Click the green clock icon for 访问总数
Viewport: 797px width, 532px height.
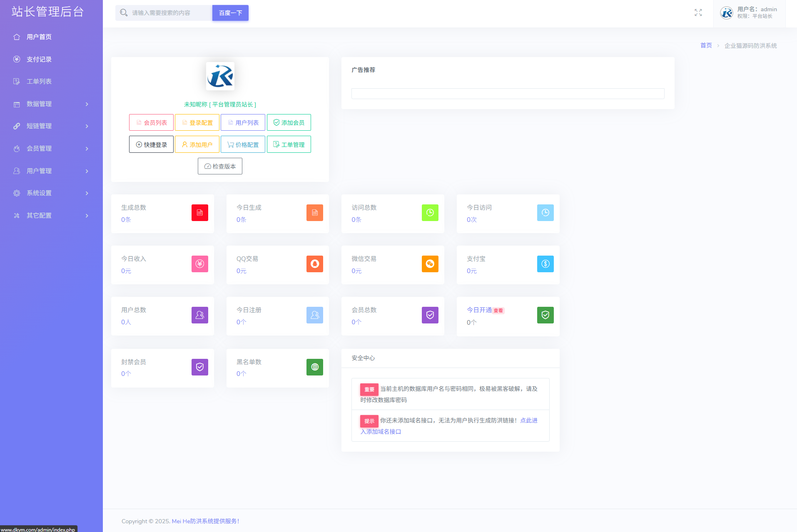pos(430,213)
